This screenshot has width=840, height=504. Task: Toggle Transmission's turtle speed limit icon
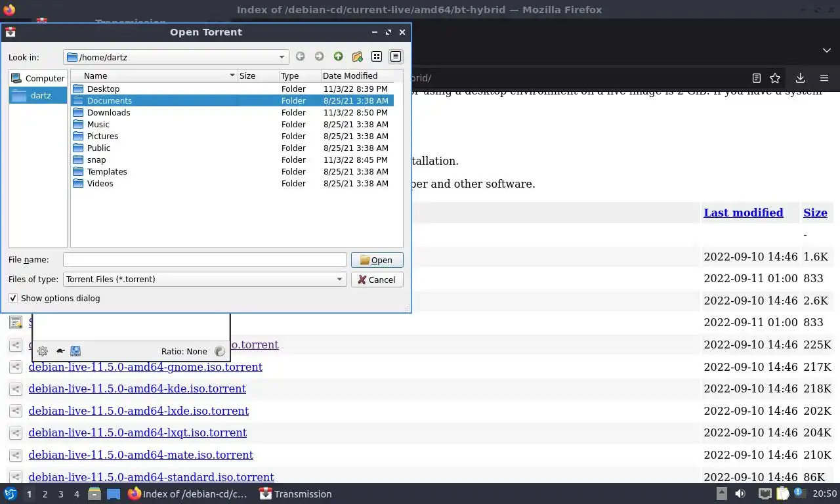point(60,351)
